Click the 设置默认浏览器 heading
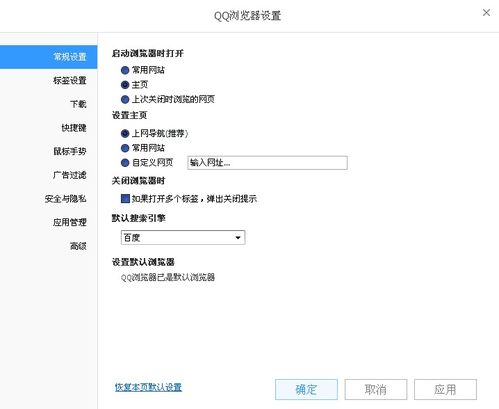The image size is (499, 409). coord(143,262)
